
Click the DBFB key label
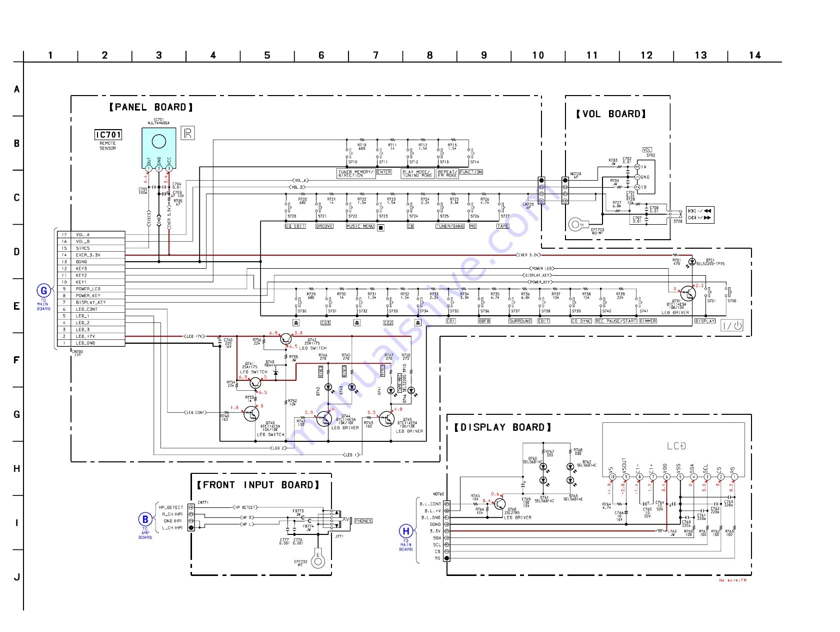[484, 321]
